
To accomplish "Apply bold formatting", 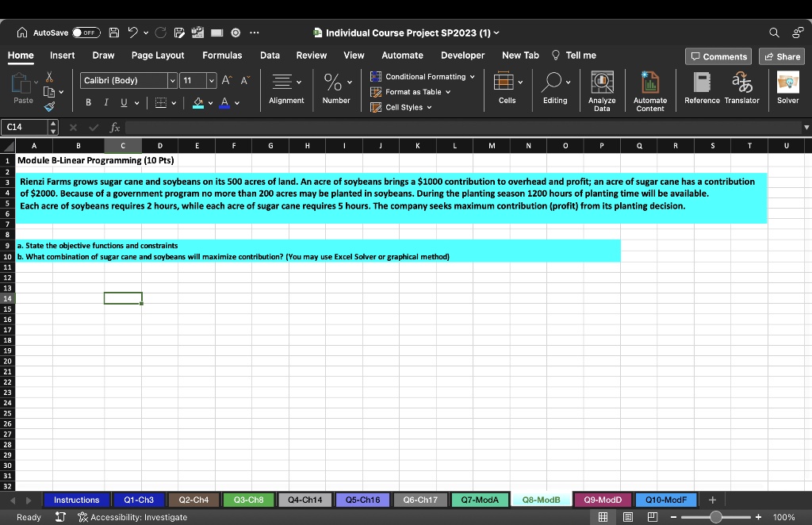I will pos(88,102).
